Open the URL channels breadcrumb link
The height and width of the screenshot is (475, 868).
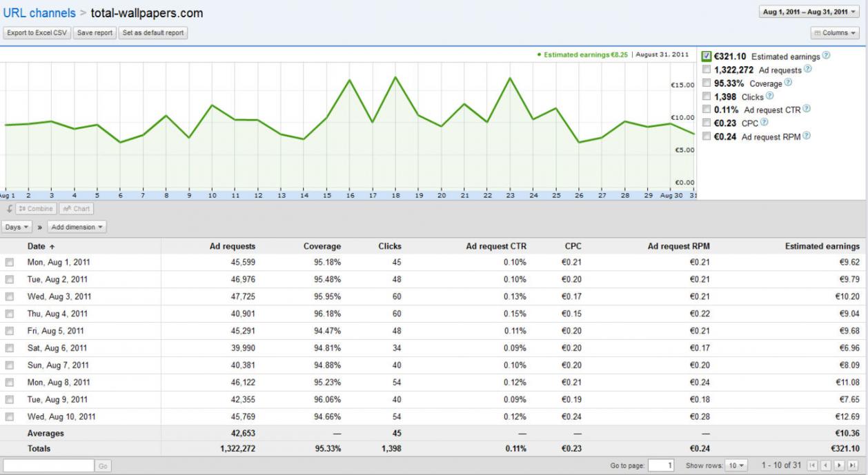pos(39,13)
